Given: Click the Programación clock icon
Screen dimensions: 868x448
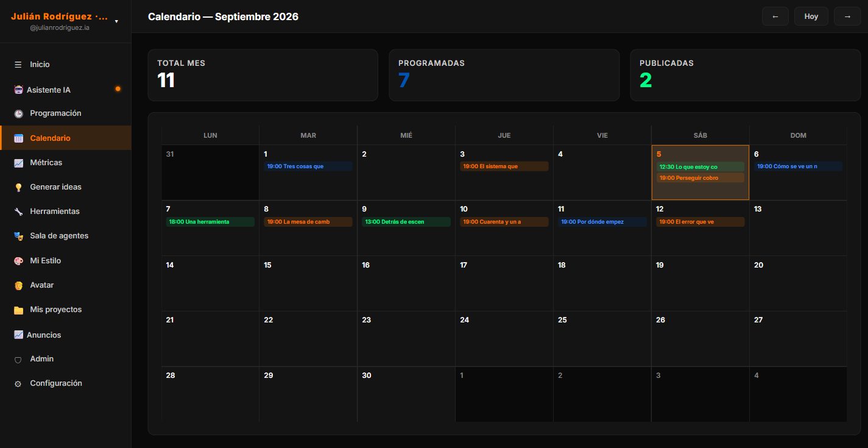Looking at the screenshot, I should click(18, 113).
